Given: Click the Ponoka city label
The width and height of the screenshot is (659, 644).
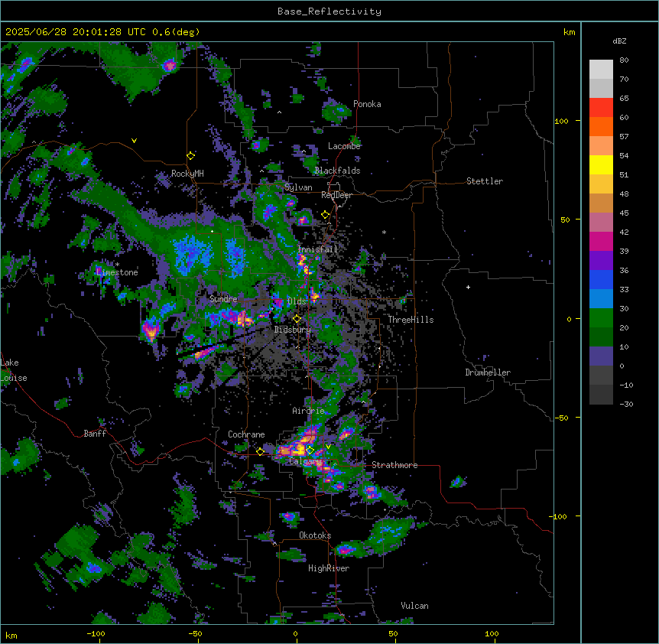Looking at the screenshot, I should coord(367,104).
